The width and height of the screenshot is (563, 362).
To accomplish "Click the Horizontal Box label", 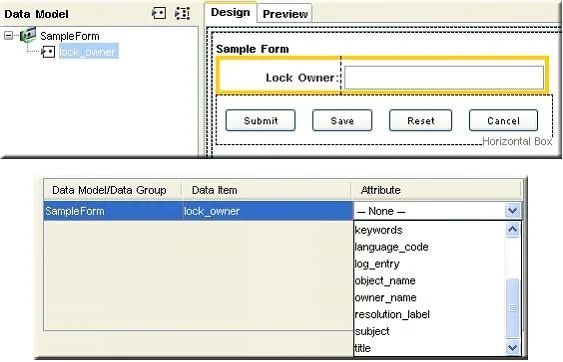I will (517, 141).
